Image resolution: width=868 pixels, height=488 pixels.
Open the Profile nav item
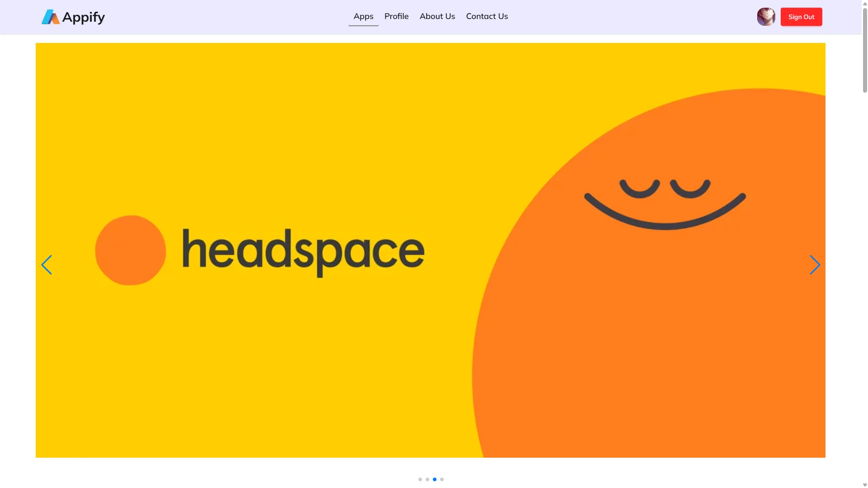point(397,17)
